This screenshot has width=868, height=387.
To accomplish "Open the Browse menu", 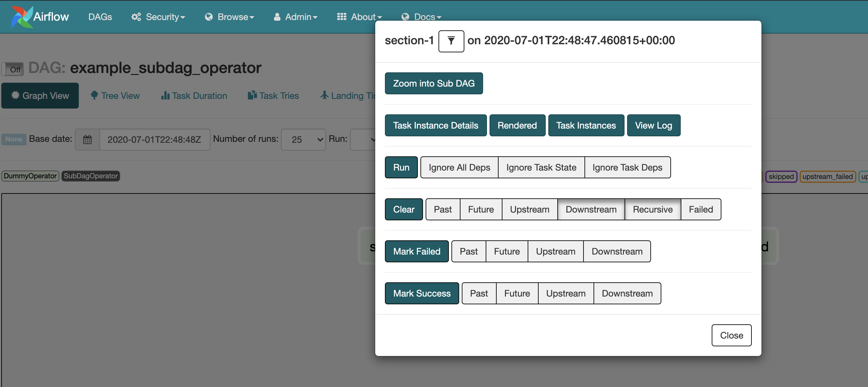I will click(230, 16).
